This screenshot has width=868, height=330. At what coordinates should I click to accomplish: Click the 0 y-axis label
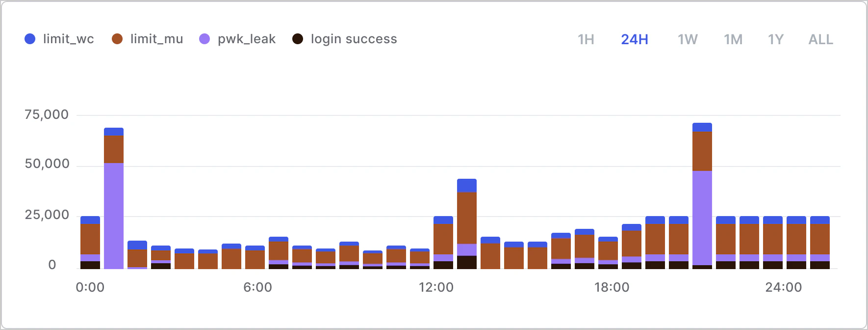52,265
